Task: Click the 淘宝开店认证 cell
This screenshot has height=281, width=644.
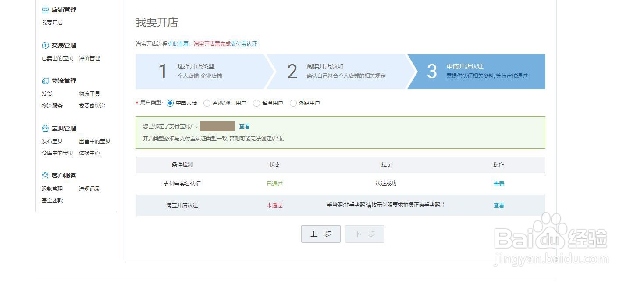Action: click(182, 205)
